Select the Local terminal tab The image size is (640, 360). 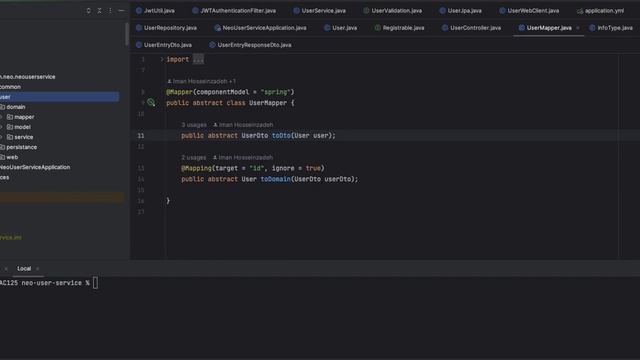coord(24,268)
